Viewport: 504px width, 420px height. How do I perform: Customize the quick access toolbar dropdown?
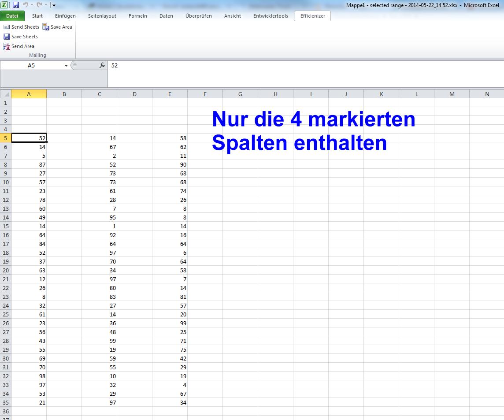(54, 5)
